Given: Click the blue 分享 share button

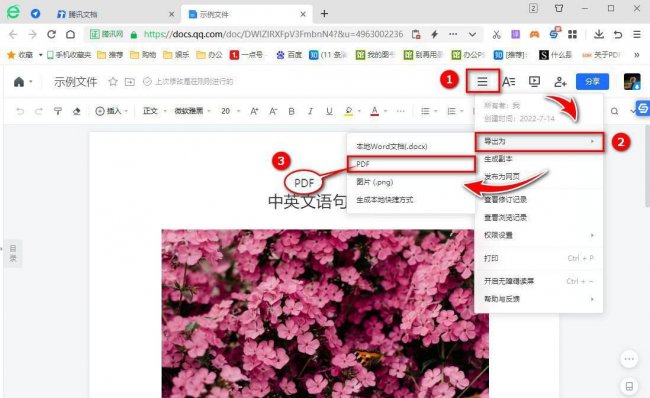Looking at the screenshot, I should (592, 82).
